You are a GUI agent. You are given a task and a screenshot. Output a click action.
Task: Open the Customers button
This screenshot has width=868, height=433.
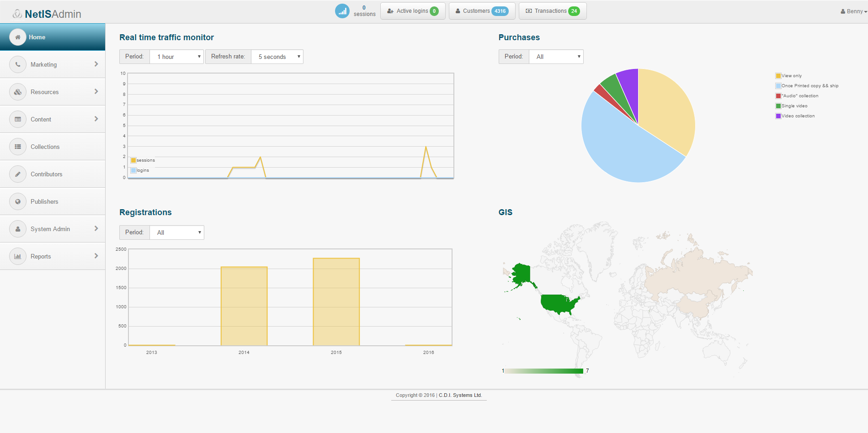[x=482, y=11]
